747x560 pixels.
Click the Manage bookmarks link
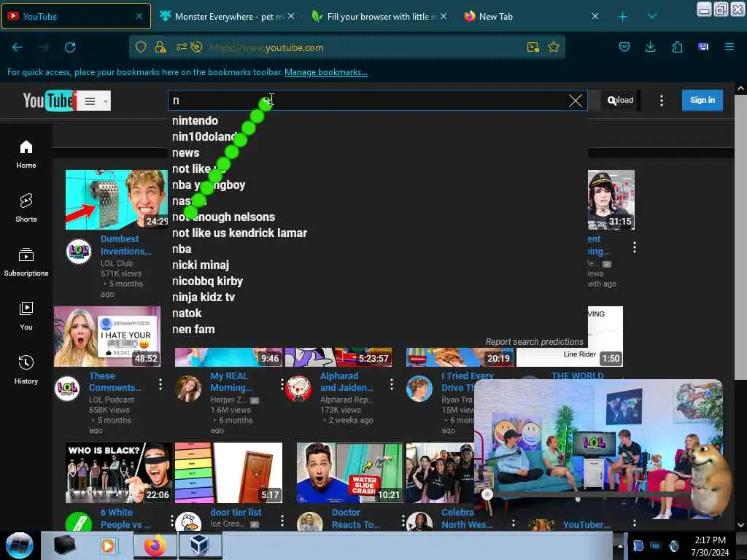pos(326,72)
